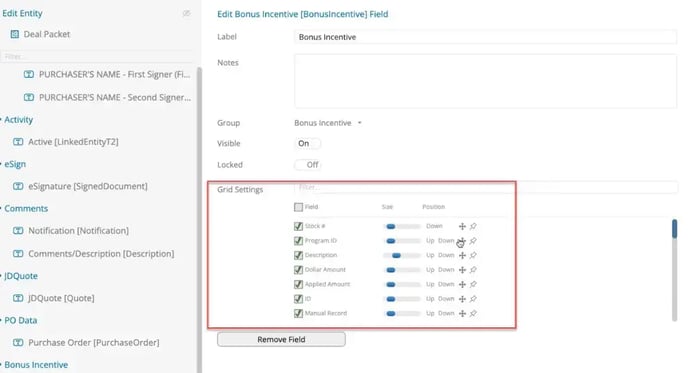
Task: Click the move handle for Stock # row
Action: coord(462,226)
